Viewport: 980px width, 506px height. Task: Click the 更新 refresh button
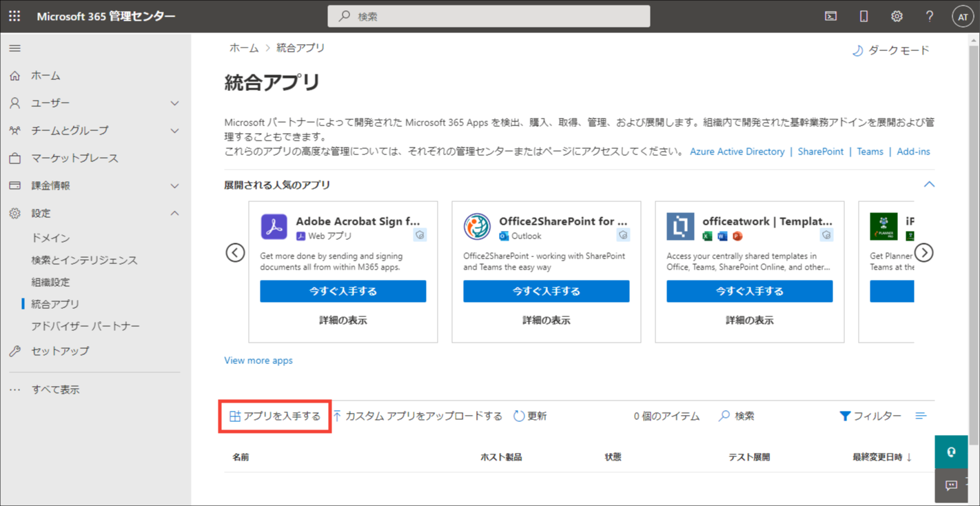coord(530,416)
